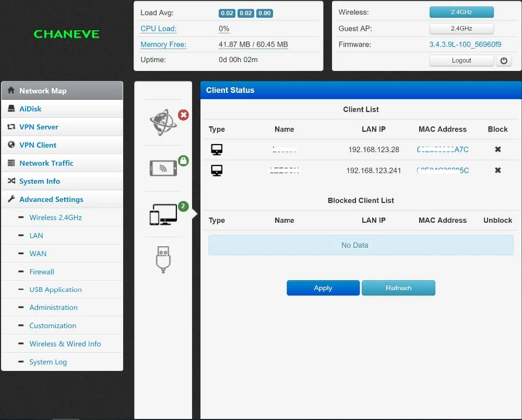Toggle the Guest AP 2.4GHz button
This screenshot has height=420, width=522.
[461, 29]
